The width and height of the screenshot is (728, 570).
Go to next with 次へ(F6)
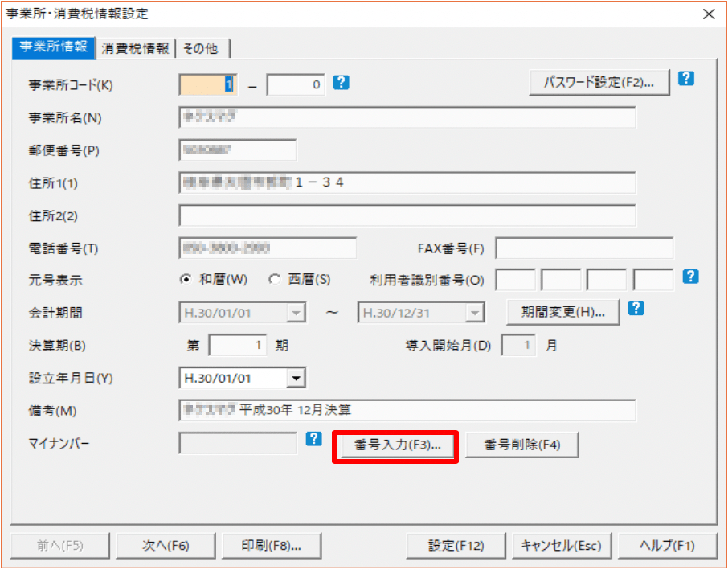click(x=166, y=545)
